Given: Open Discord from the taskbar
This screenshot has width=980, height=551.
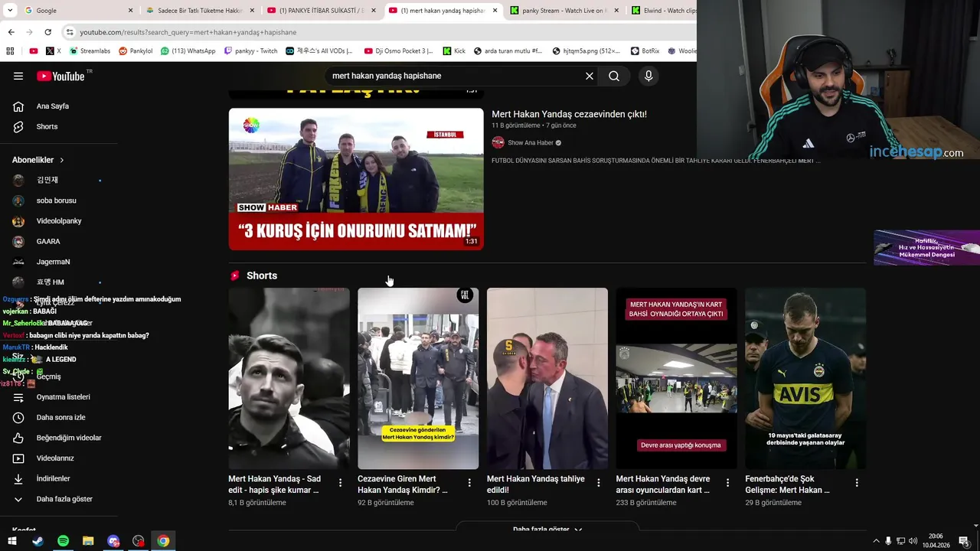Looking at the screenshot, I should point(113,541).
